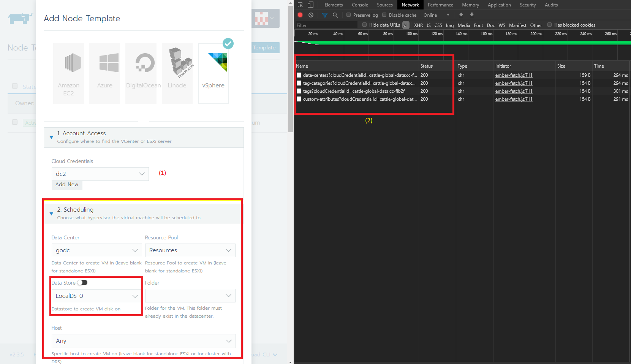Switch to the Console tab
The width and height of the screenshot is (631, 364).
pos(359,5)
